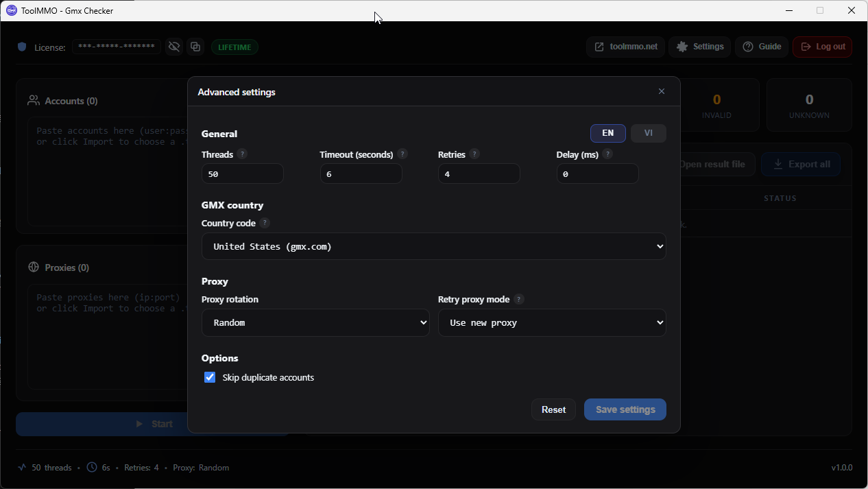Click the Proxies paste text area
The width and height of the screenshot is (868, 489).
pyautogui.click(x=108, y=337)
